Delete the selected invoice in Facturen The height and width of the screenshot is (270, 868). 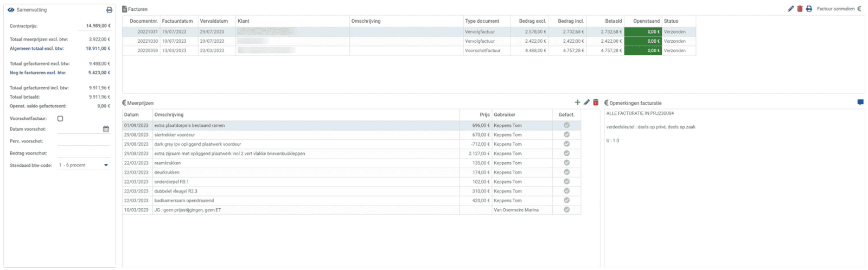click(x=800, y=9)
